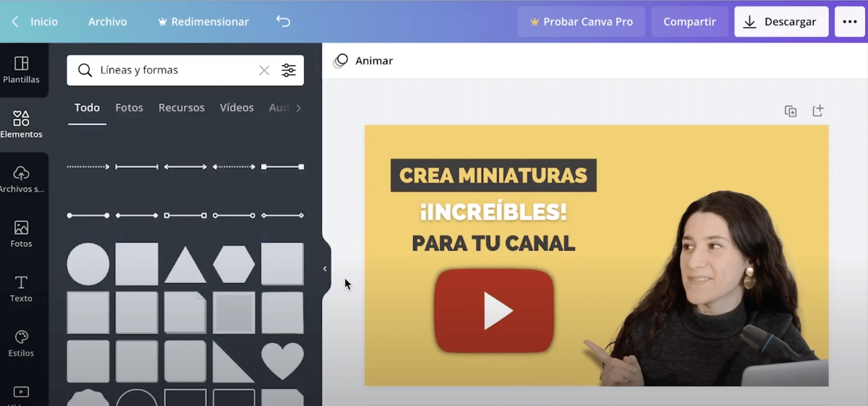Clear the search field with the X
Viewport: 868px width, 406px height.
[264, 70]
